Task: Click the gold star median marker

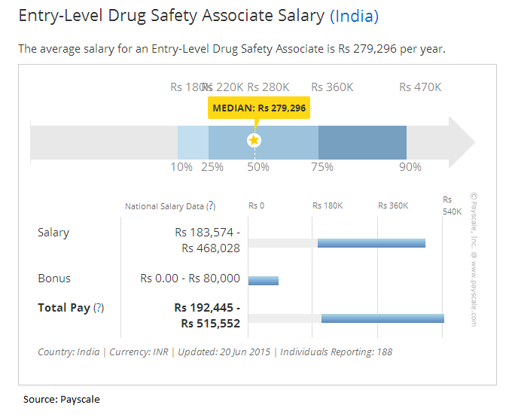Action: (254, 140)
